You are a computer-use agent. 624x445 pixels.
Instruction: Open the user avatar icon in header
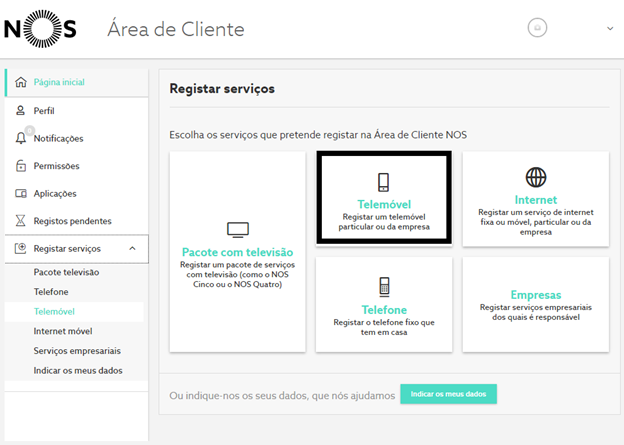point(537,28)
